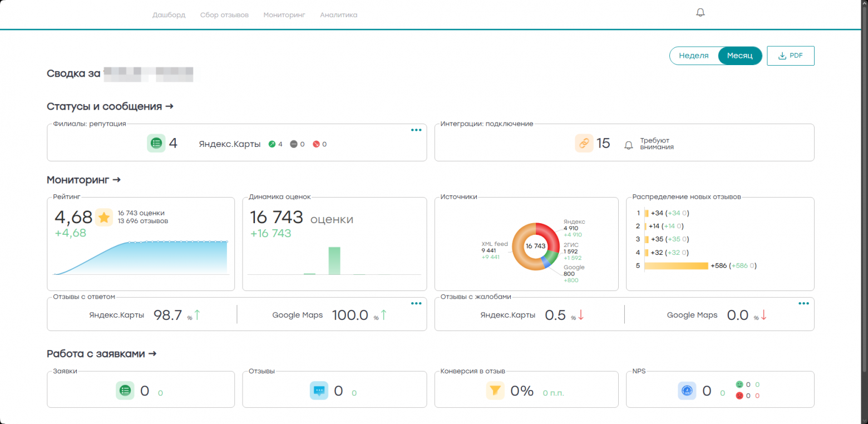Click the Google Maps label in Отзывы с ответом
This screenshot has height=424, width=868.
click(297, 315)
